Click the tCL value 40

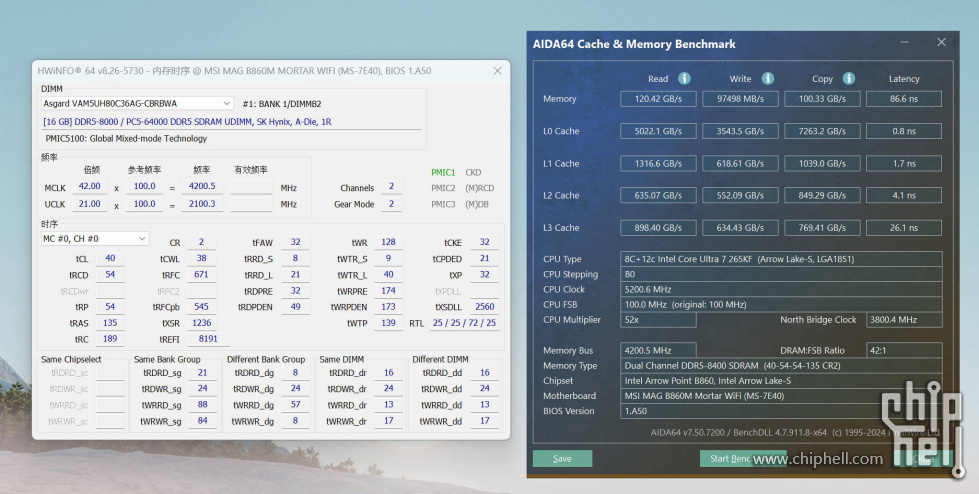110,258
